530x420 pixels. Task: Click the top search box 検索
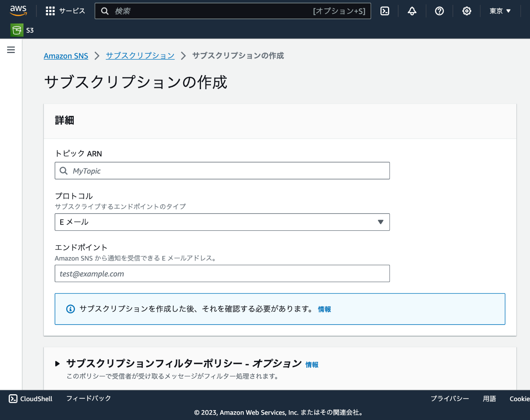click(233, 11)
